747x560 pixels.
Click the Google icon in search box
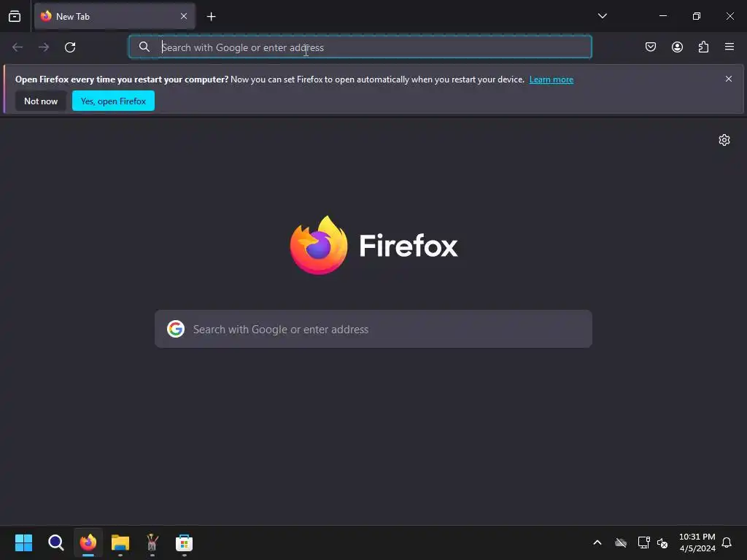pos(176,329)
